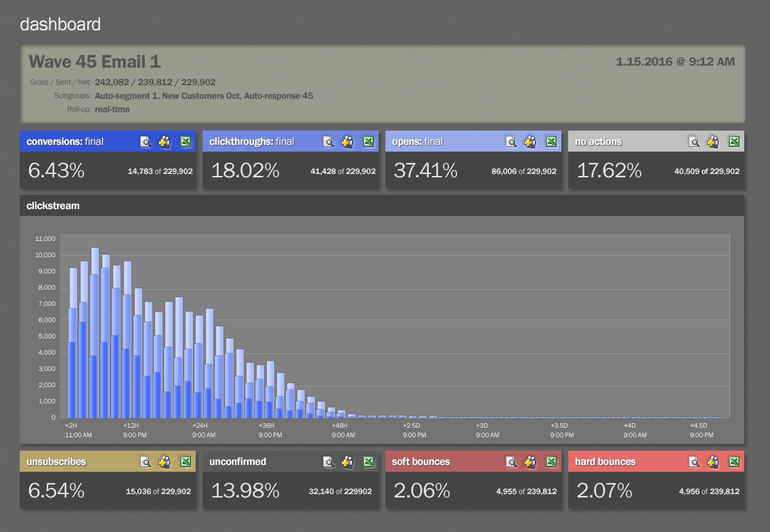Export clickthroughs results to Excel
The width and height of the screenshot is (770, 532).
pyautogui.click(x=368, y=142)
